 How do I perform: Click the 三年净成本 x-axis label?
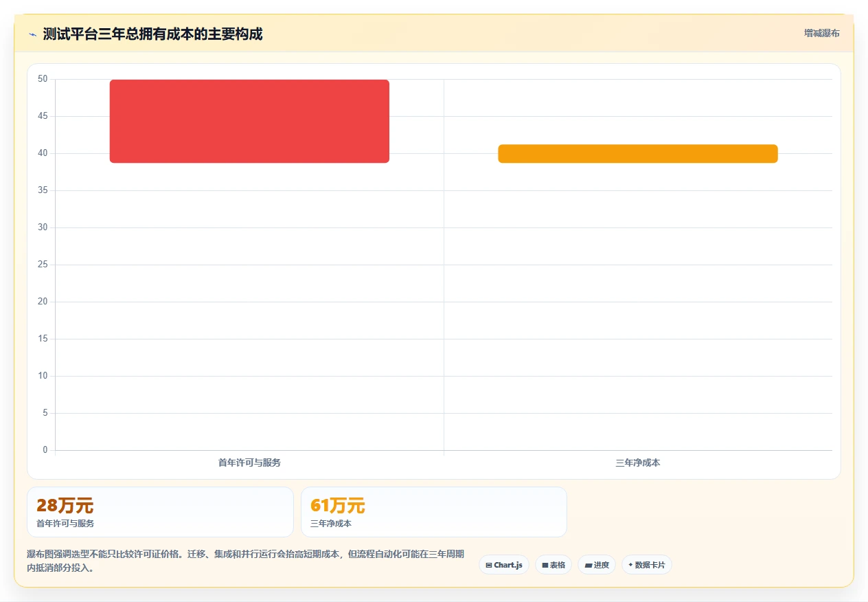(638, 462)
